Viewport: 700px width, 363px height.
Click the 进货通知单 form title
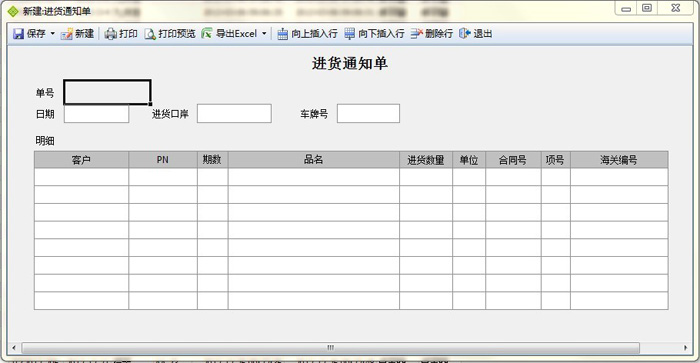350,63
